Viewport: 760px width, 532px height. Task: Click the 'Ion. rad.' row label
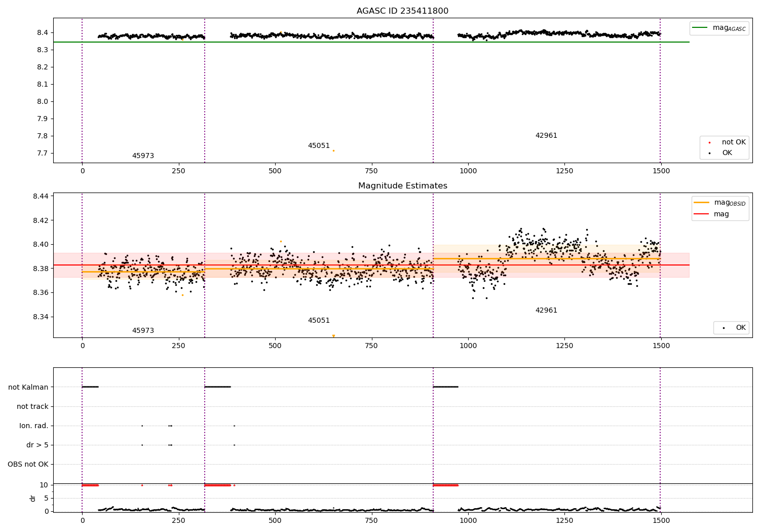(x=34, y=426)
